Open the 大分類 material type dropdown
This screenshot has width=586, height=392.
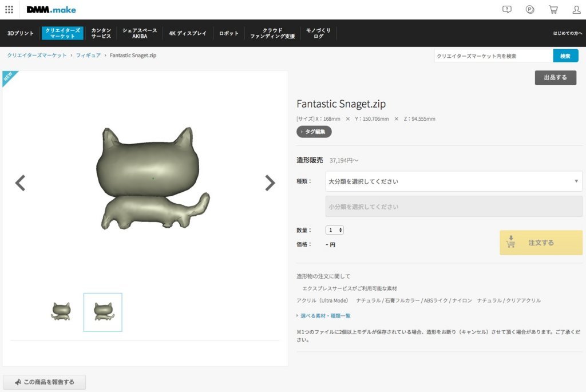pyautogui.click(x=454, y=181)
